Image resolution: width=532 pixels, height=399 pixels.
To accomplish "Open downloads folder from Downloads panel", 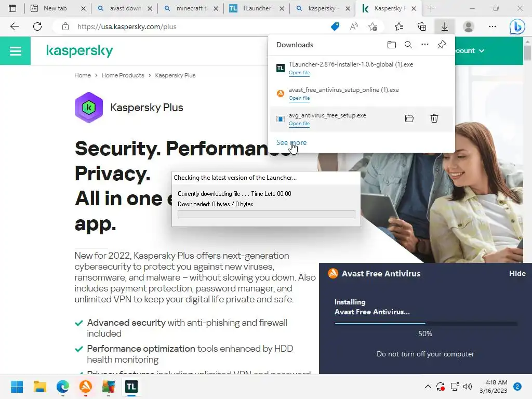I will pos(392,45).
